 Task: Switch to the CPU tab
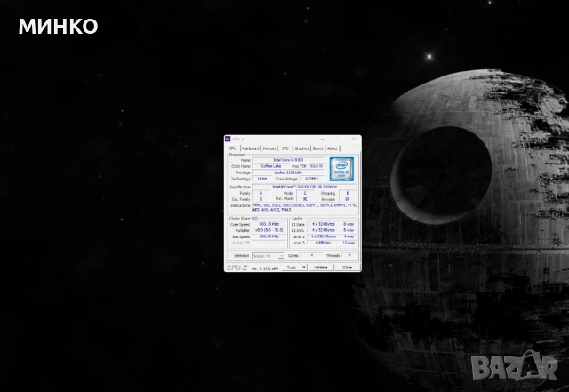(x=233, y=148)
